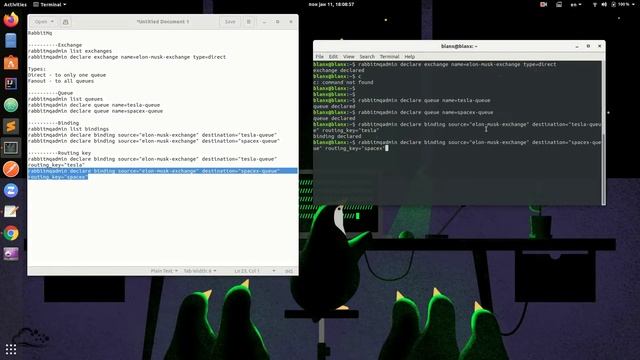The image size is (640, 360).
Task: Open the Files manager dock icon
Action: point(11,41)
